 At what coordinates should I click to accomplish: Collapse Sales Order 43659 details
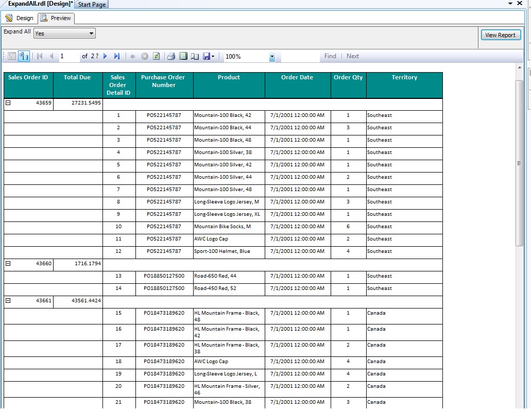point(8,103)
